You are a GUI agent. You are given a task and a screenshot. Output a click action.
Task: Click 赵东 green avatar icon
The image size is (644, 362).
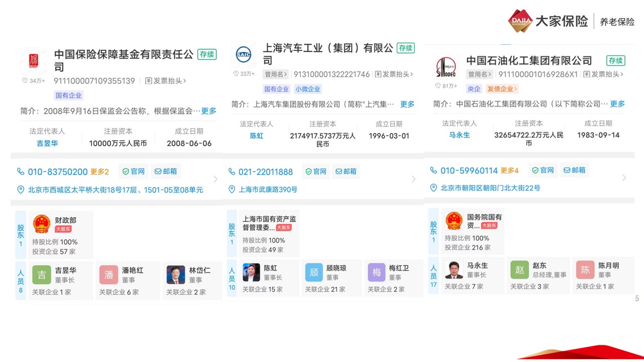click(x=520, y=269)
